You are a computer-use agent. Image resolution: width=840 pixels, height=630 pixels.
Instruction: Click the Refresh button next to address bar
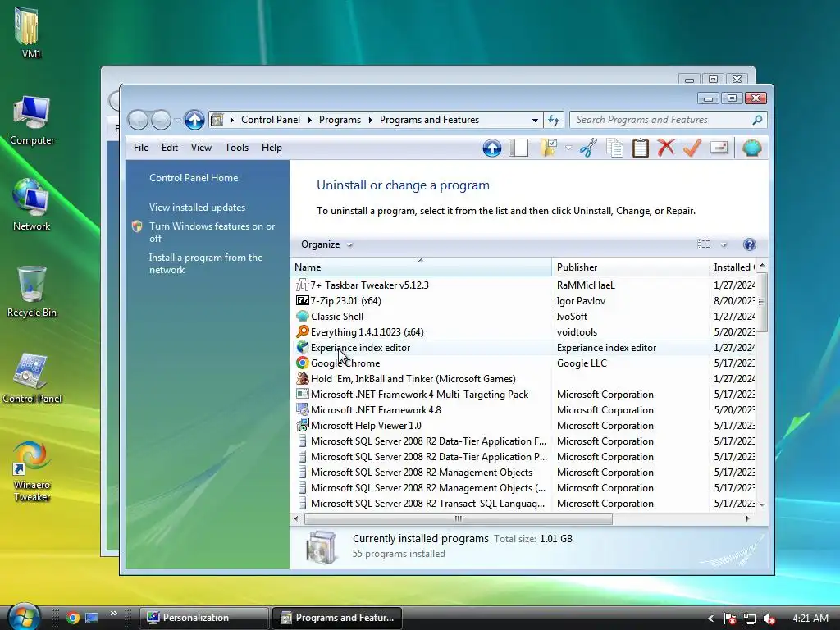554,120
